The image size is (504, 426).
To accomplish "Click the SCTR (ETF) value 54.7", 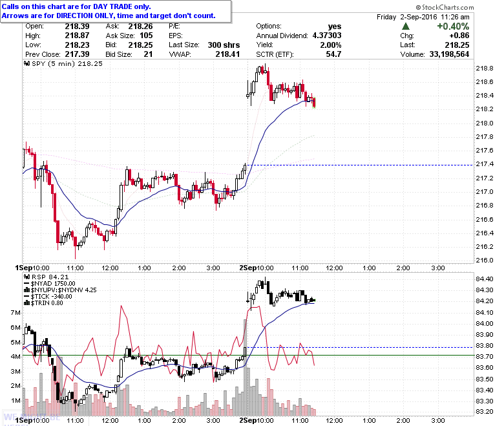I will pos(333,54).
